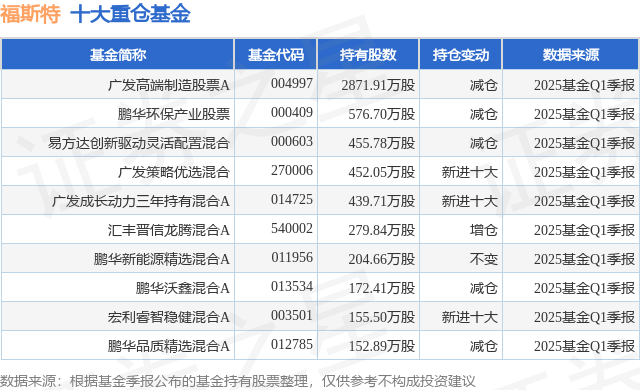
Task: Click fund code 003501
Action: coord(292,315)
